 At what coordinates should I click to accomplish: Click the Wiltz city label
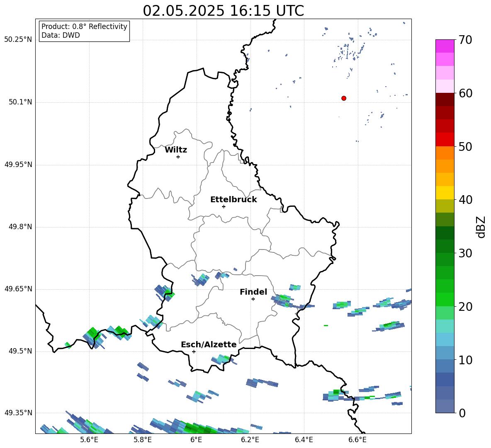pos(176,150)
